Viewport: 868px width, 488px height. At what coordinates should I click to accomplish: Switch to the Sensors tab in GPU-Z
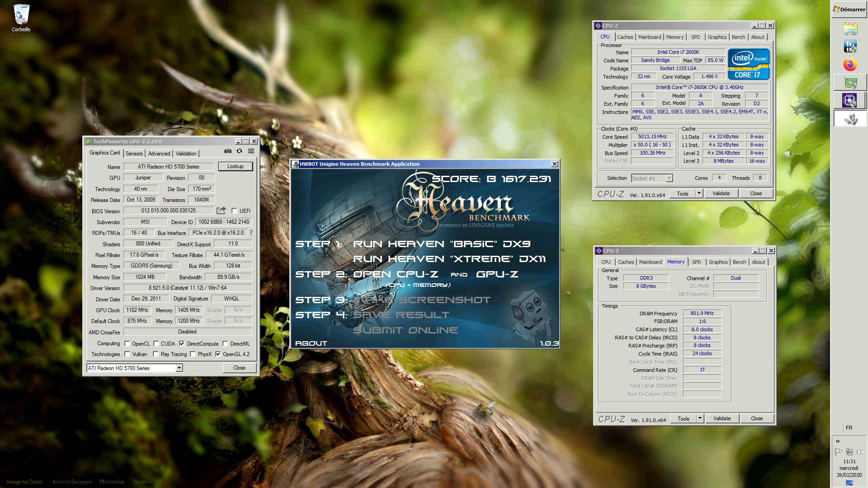(134, 154)
